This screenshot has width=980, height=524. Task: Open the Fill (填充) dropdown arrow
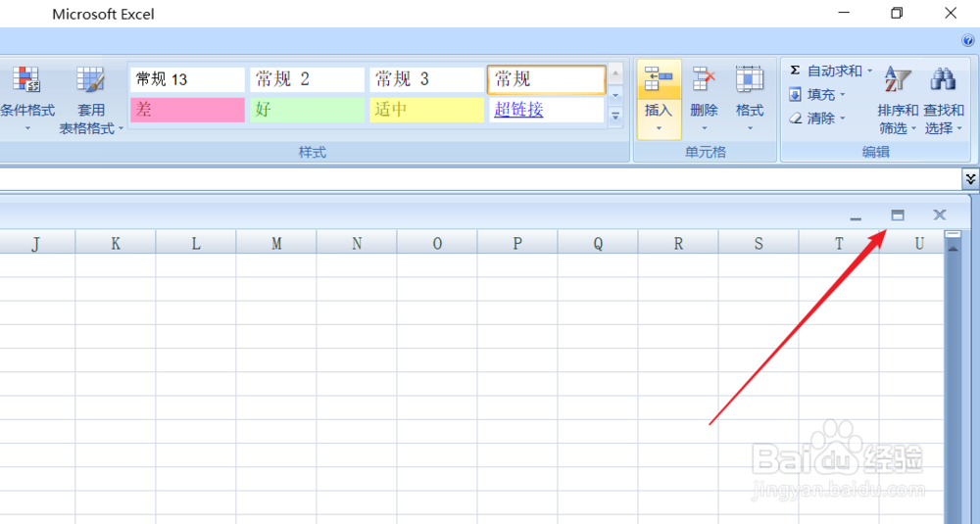(x=842, y=95)
